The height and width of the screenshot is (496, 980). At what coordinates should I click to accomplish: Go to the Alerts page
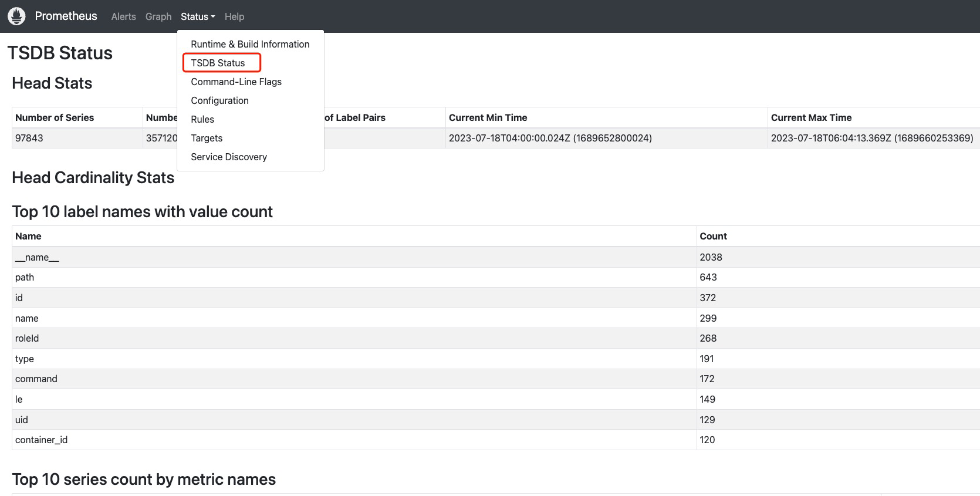click(x=123, y=16)
